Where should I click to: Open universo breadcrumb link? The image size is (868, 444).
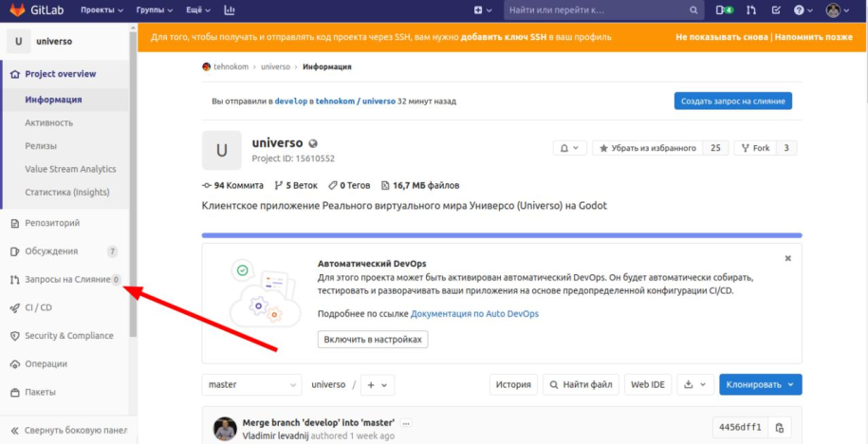pyautogui.click(x=276, y=67)
